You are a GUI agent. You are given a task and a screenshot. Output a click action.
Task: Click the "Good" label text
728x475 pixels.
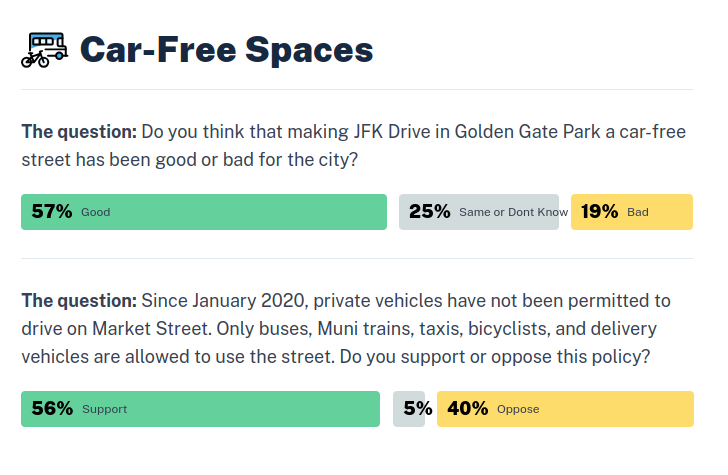96,213
